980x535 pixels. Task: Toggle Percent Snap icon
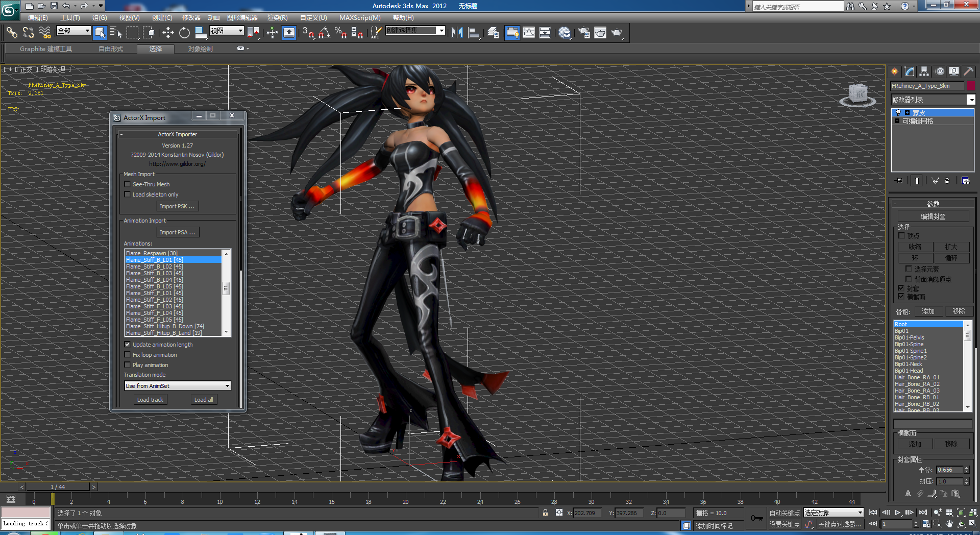click(x=340, y=33)
